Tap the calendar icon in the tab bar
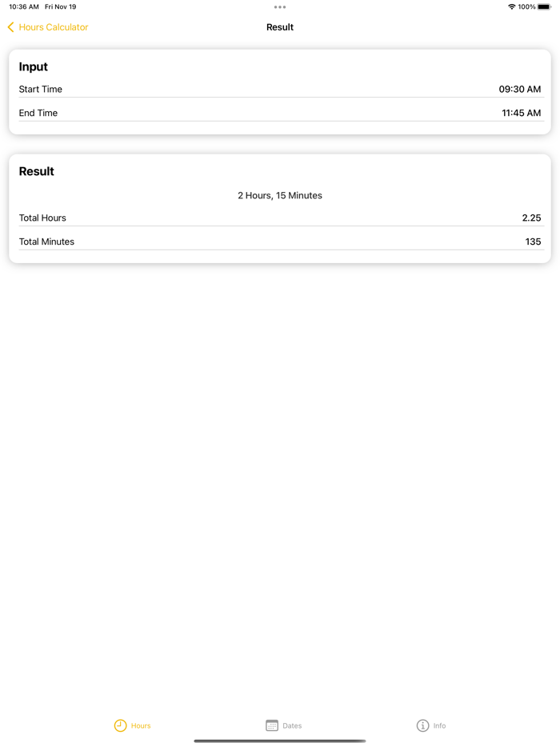Screen dimensions: 560x747 [x=272, y=725]
